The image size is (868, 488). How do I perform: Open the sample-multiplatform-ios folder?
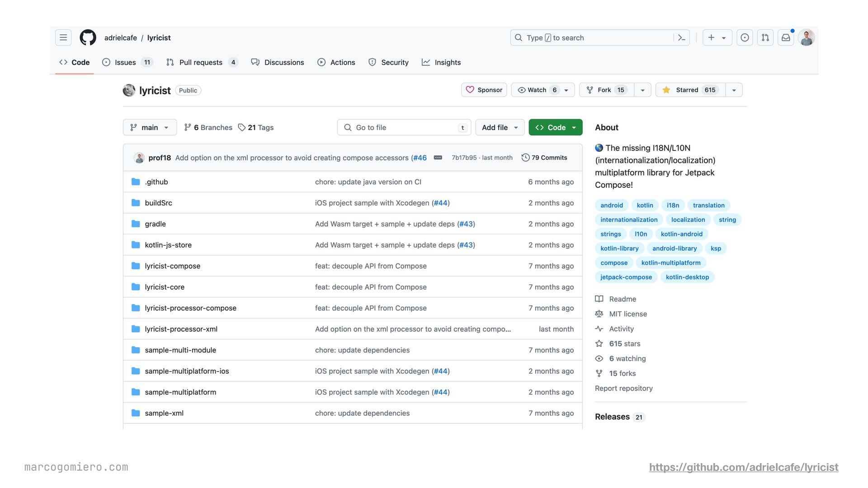pos(187,371)
